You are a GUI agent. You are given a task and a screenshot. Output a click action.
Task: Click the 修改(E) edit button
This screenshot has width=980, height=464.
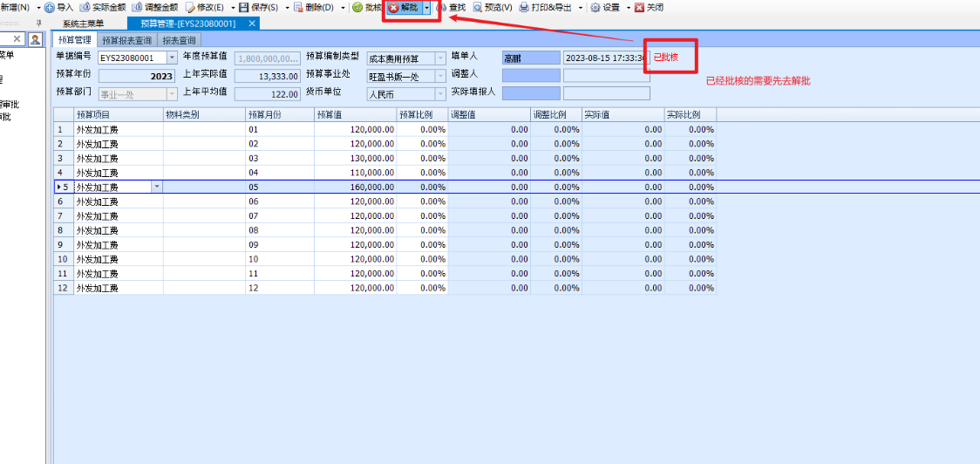[x=204, y=8]
